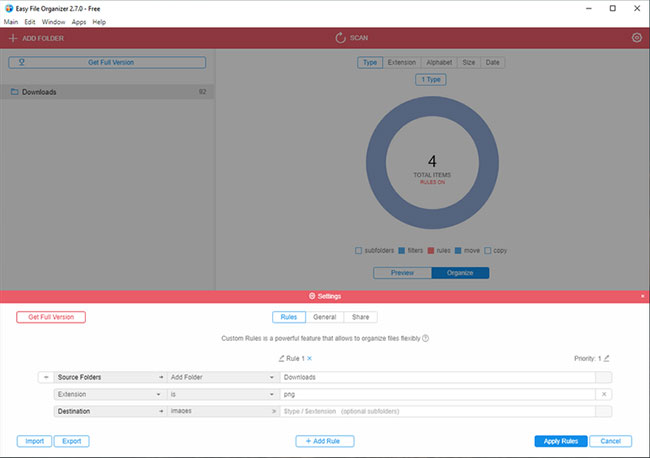
Task: Open the Main menu
Action: click(x=11, y=22)
